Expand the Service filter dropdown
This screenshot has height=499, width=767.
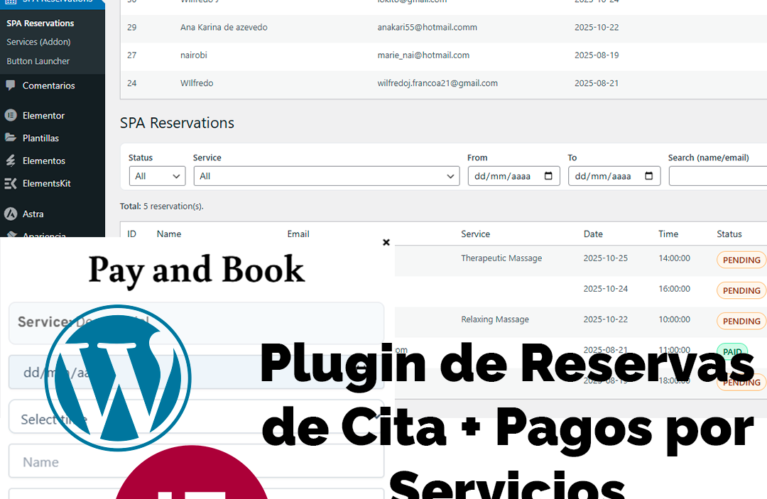[x=326, y=176]
